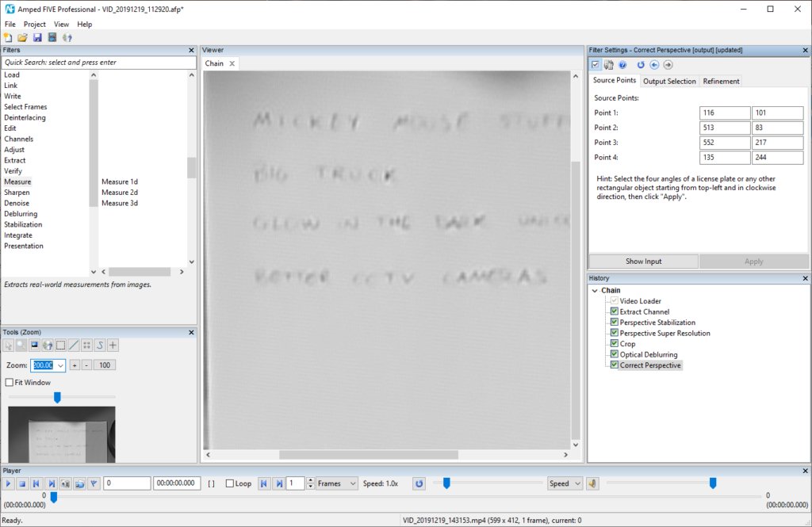Click the playback speed slider handle

pyautogui.click(x=446, y=483)
